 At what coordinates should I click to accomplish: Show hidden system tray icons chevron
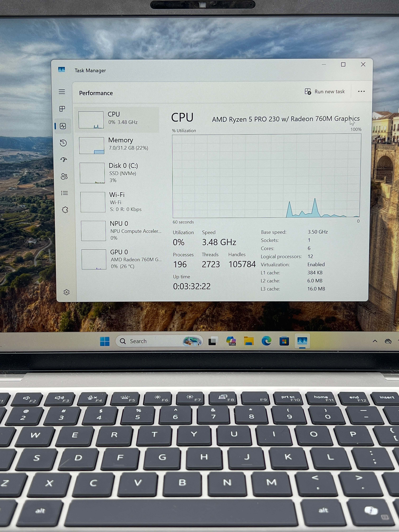coord(375,341)
